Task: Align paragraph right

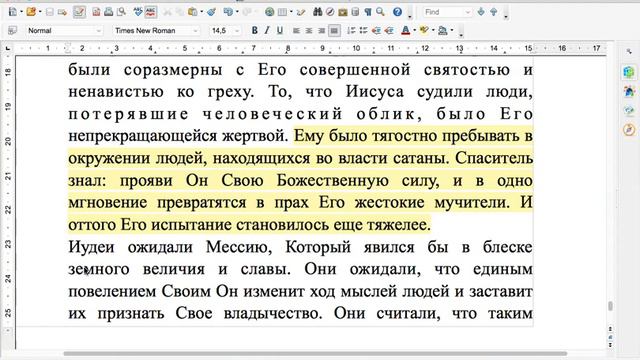Action: (x=322, y=31)
